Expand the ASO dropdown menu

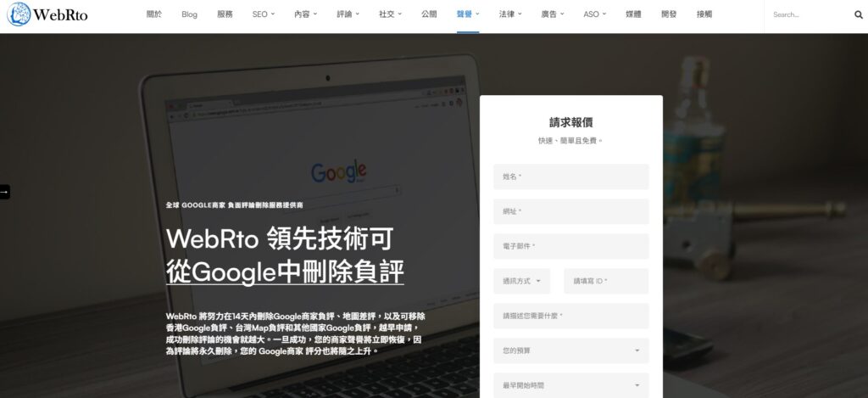(x=595, y=14)
